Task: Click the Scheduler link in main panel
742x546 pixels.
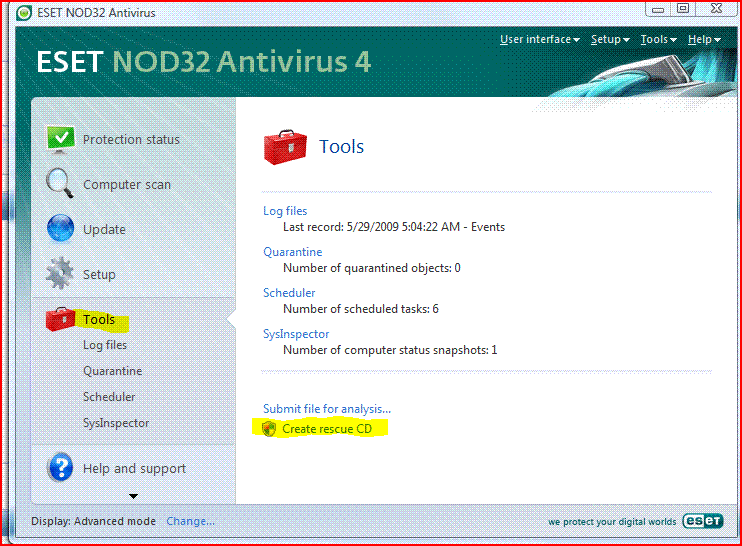Action: pos(289,293)
